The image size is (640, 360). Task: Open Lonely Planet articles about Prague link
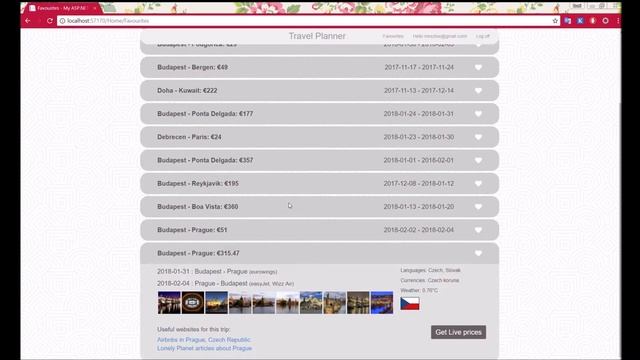(204, 348)
